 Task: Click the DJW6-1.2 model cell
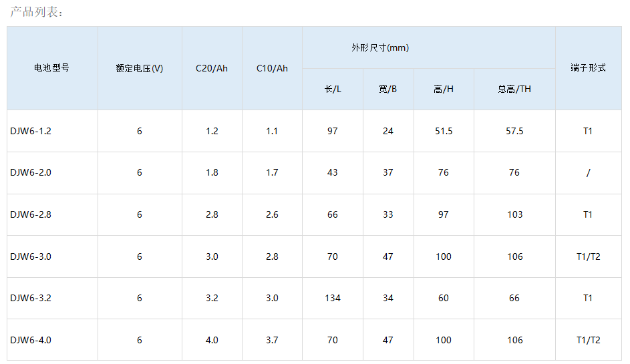tap(52, 131)
